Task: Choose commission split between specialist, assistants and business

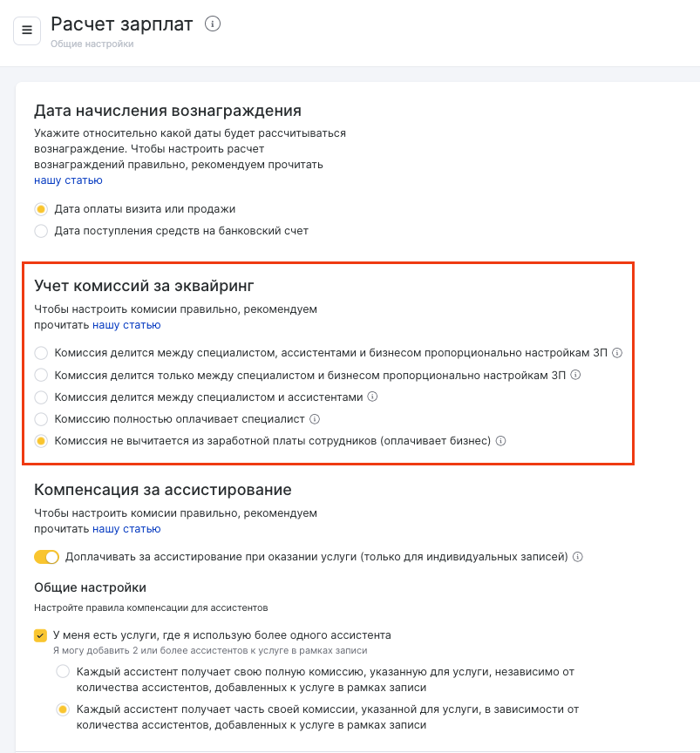Action: (41, 353)
